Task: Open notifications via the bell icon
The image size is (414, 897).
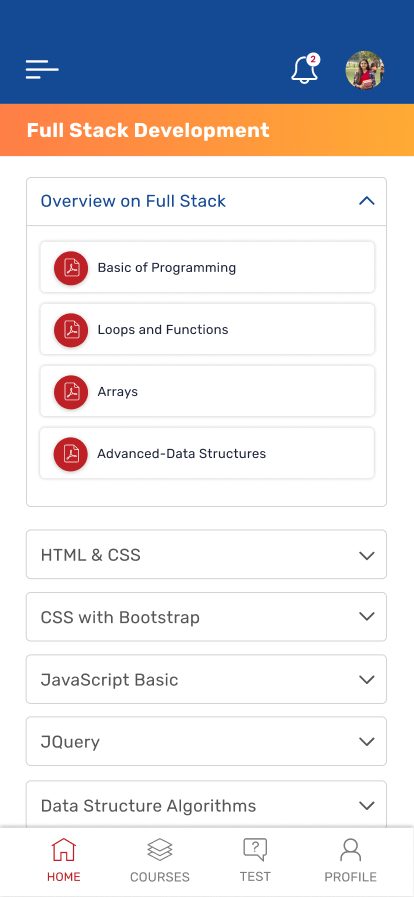Action: click(x=305, y=69)
